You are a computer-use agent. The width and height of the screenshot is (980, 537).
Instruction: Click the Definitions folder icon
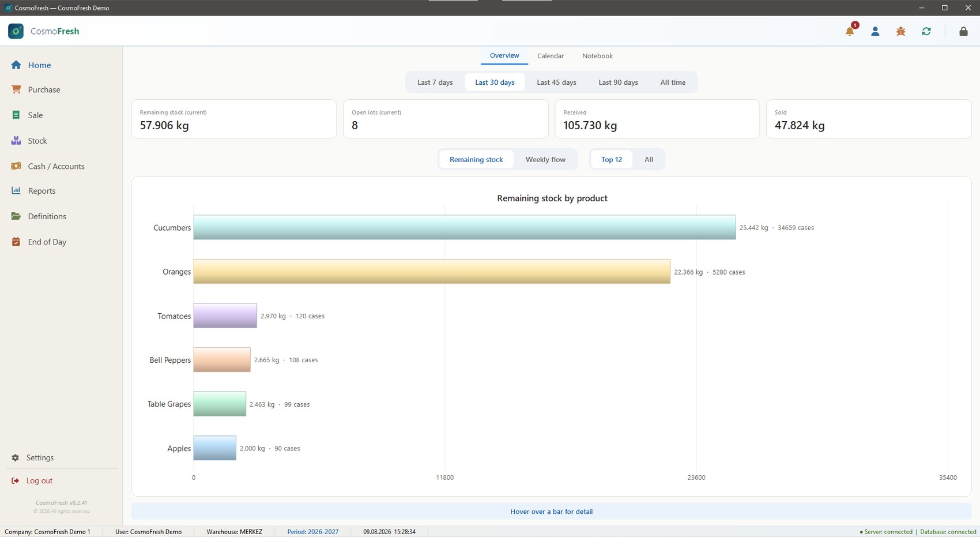16,216
